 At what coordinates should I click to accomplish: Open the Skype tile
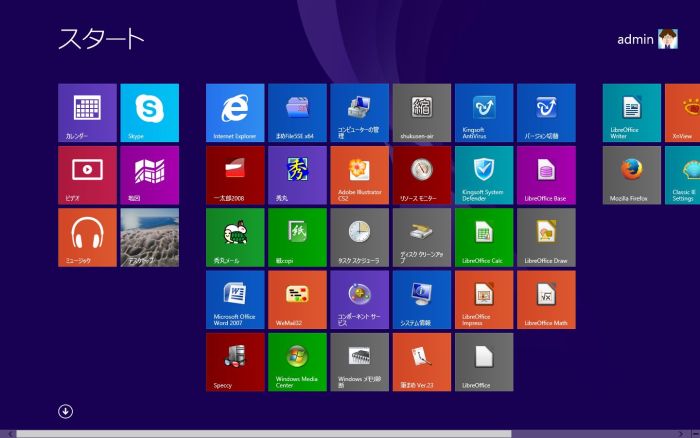coord(149,112)
